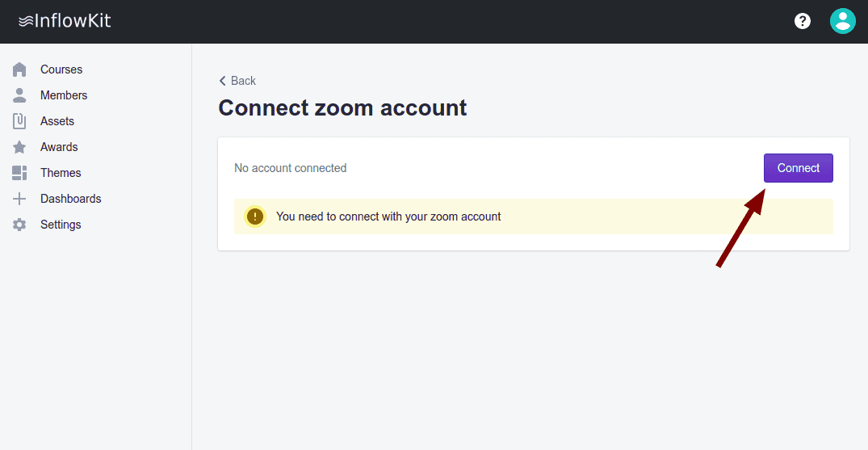Go back using the Back link
This screenshot has width=868, height=450.
pyautogui.click(x=237, y=81)
